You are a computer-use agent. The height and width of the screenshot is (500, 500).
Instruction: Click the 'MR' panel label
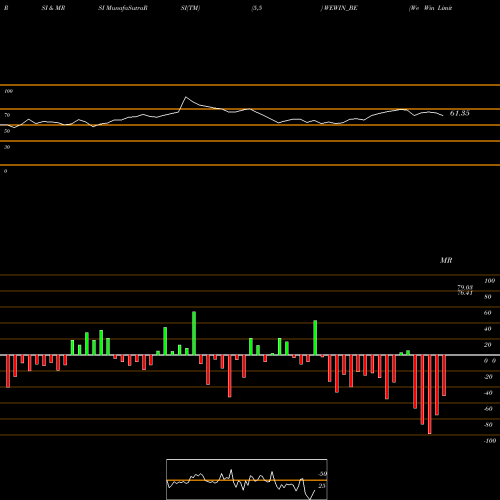click(x=446, y=260)
